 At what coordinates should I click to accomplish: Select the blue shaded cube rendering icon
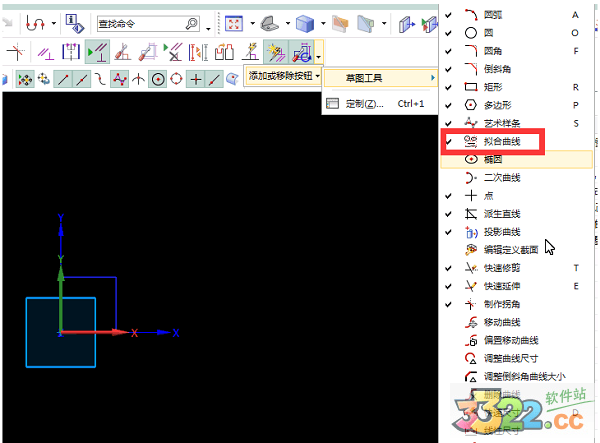[305, 24]
